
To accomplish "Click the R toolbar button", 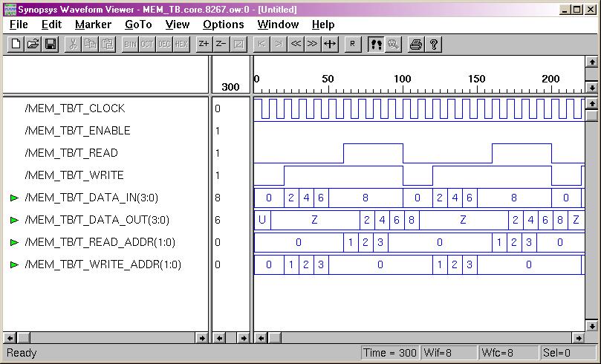I will click(352, 44).
